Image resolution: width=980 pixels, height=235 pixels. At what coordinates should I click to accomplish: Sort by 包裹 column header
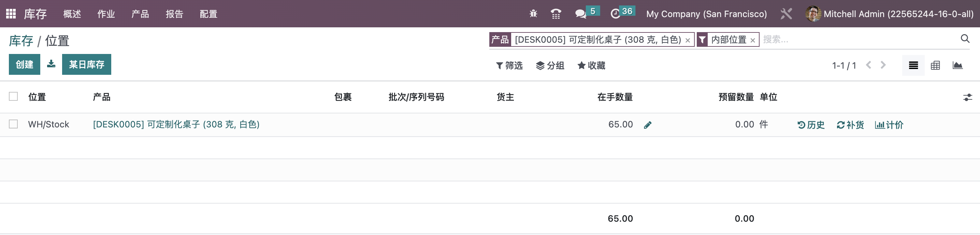click(343, 97)
